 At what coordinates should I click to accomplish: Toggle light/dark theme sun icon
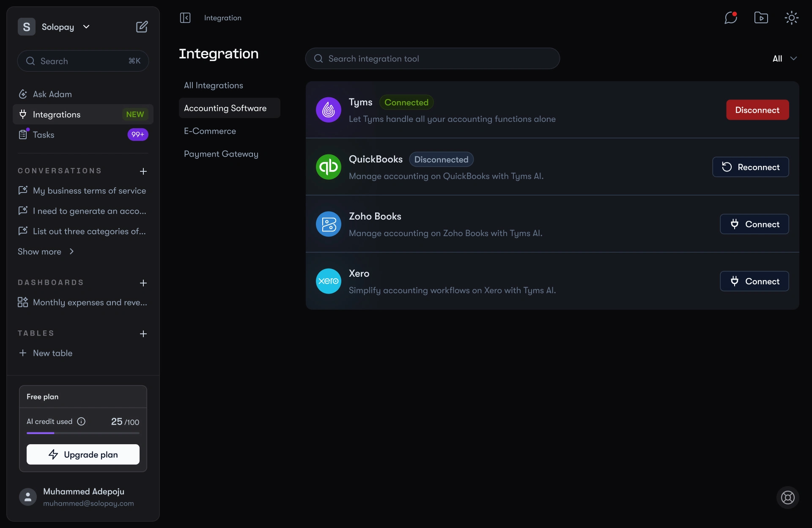(x=791, y=18)
